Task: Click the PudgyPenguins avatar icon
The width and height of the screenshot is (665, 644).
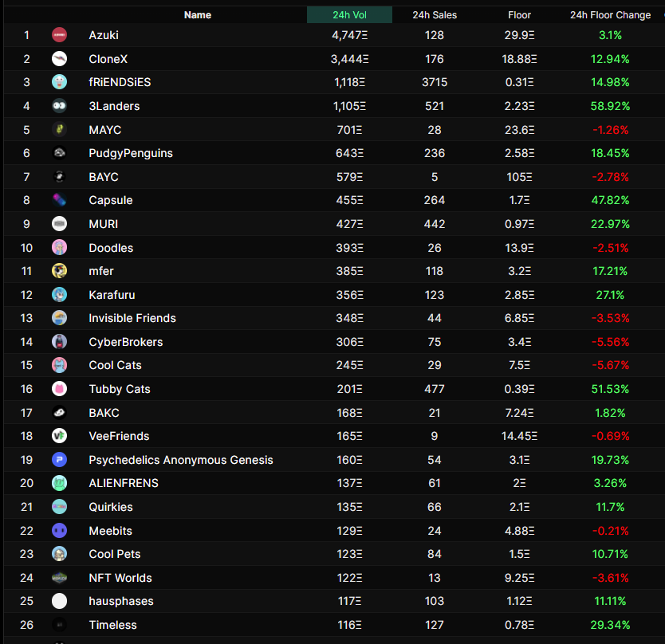Action: (59, 152)
